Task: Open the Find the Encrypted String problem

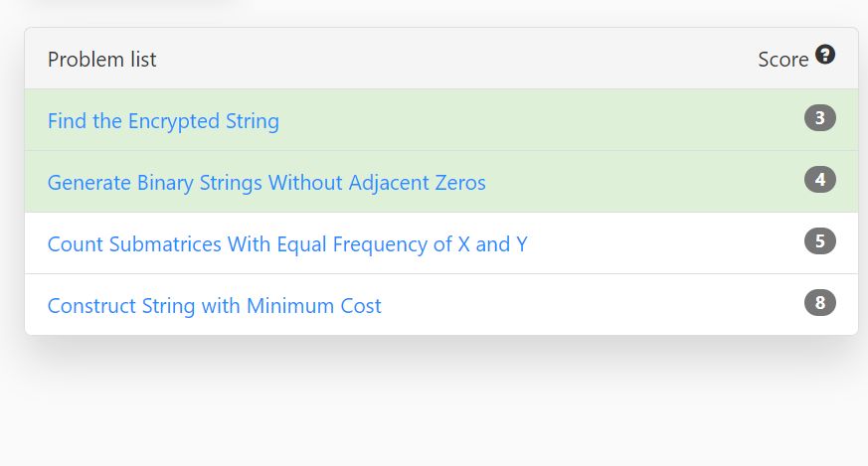Action: (x=163, y=121)
